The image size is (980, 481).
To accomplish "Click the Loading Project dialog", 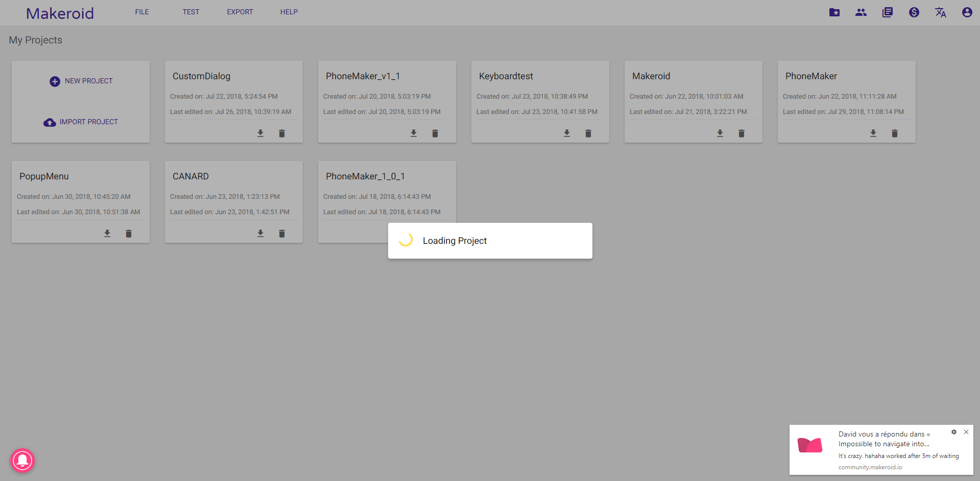I will pyautogui.click(x=490, y=241).
